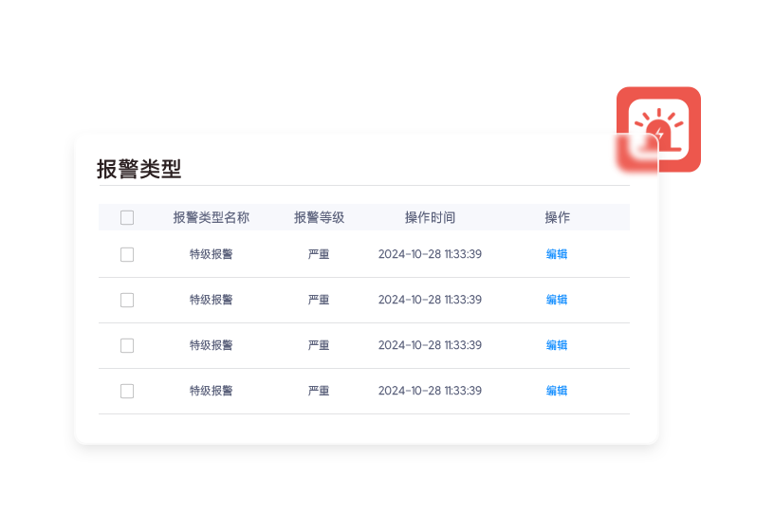Click 特级报警 name in the fourth row
774x532 pixels.
[211, 391]
